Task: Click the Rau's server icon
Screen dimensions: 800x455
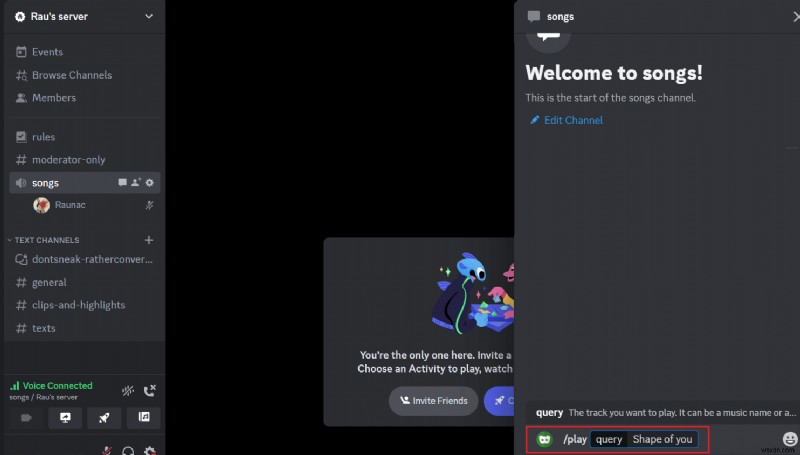Action: [x=20, y=17]
